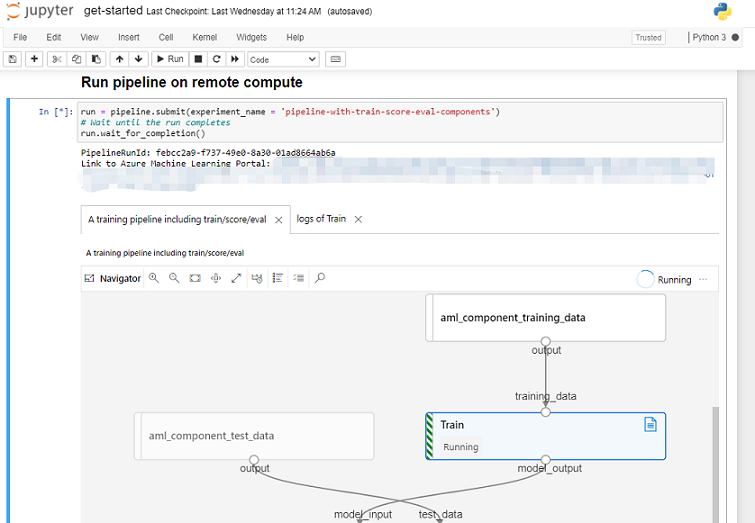Click the checklist icon in graph toolbar
The image size is (755, 523).
(x=299, y=278)
